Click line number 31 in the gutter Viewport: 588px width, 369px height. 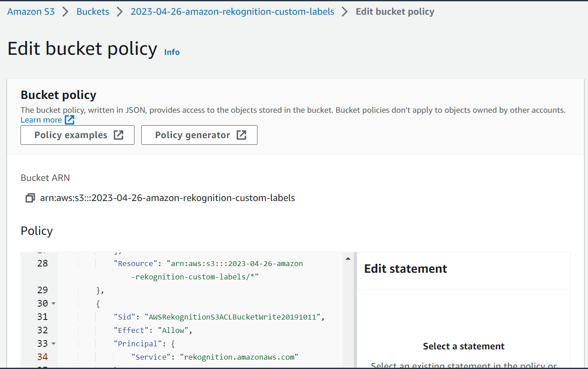coord(42,317)
